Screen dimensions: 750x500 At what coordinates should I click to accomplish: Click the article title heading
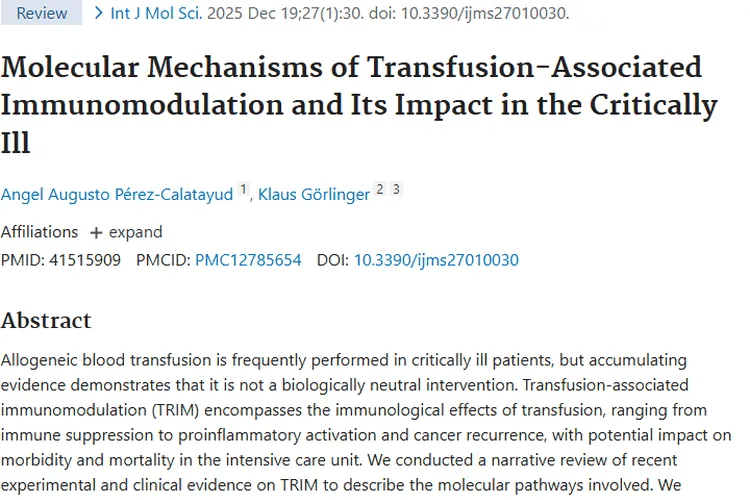pos(360,104)
